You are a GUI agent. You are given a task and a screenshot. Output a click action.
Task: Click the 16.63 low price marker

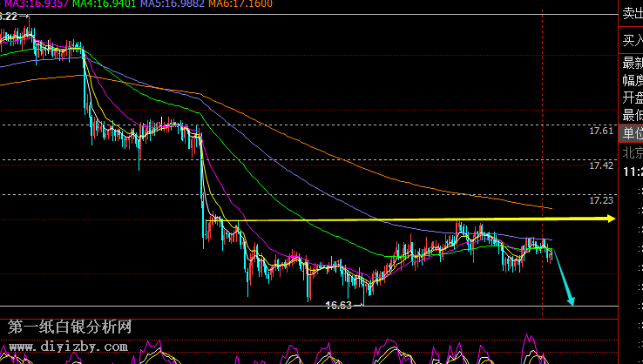point(338,306)
